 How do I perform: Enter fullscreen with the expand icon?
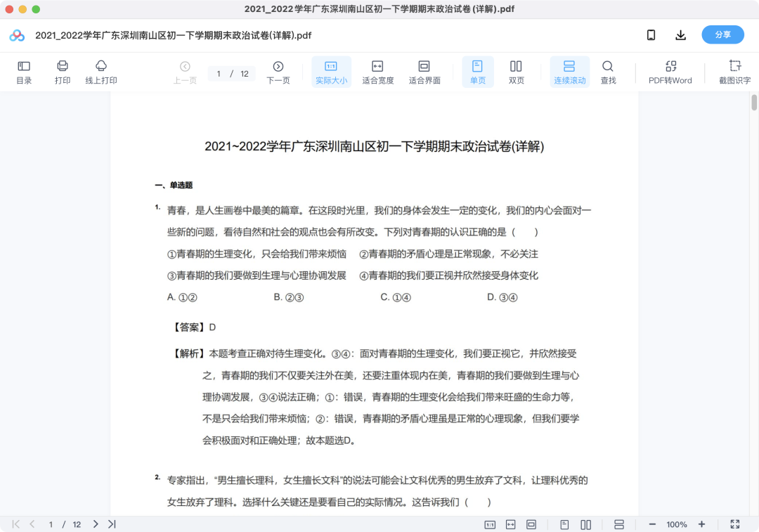point(735,524)
